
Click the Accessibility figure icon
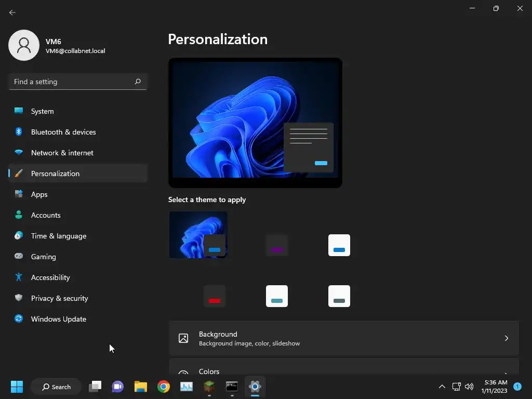[19, 277]
